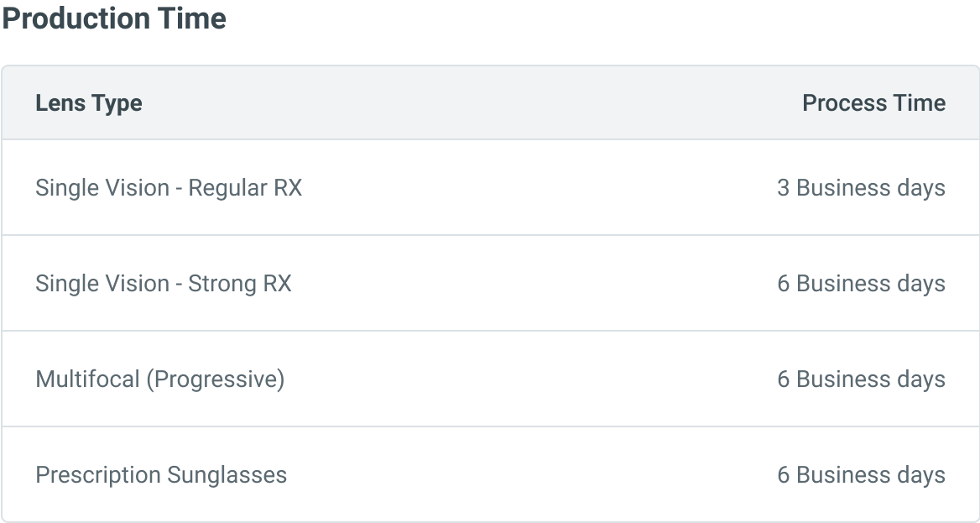980x523 pixels.
Task: Select the Multifocal (Progressive) lens type
Action: pyautogui.click(x=160, y=379)
